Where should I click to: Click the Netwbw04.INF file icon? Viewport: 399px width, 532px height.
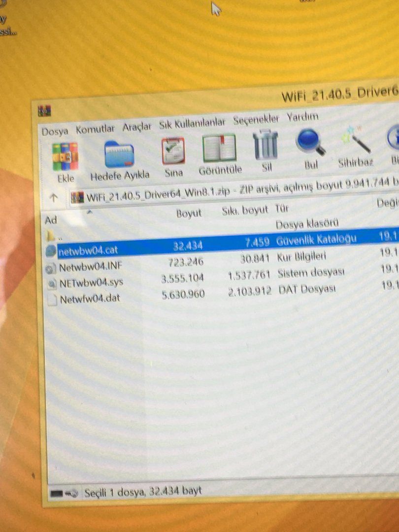coord(51,268)
